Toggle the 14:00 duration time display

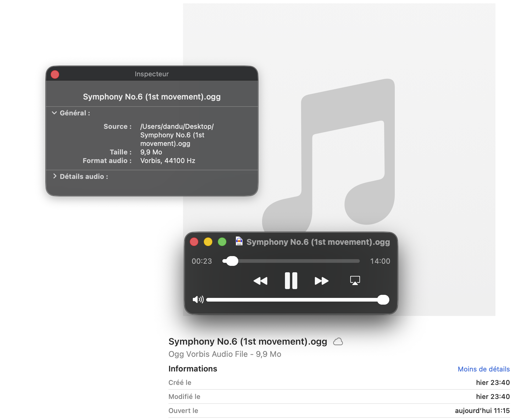pyautogui.click(x=380, y=261)
